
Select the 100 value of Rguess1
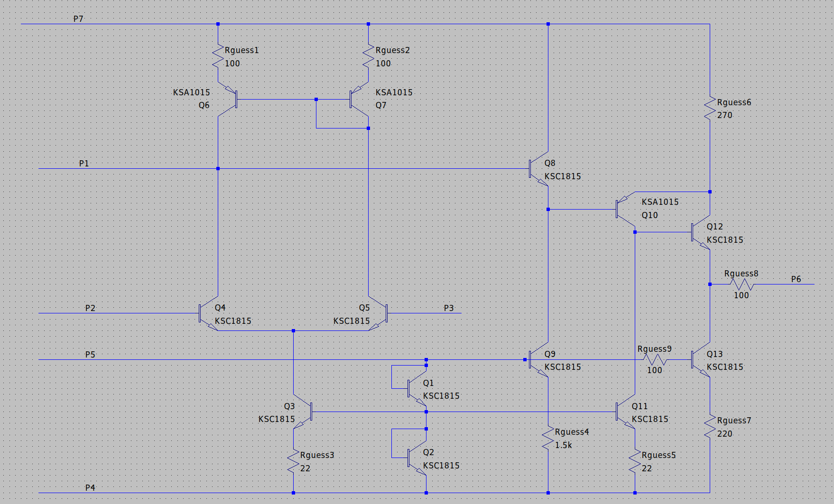(x=232, y=64)
